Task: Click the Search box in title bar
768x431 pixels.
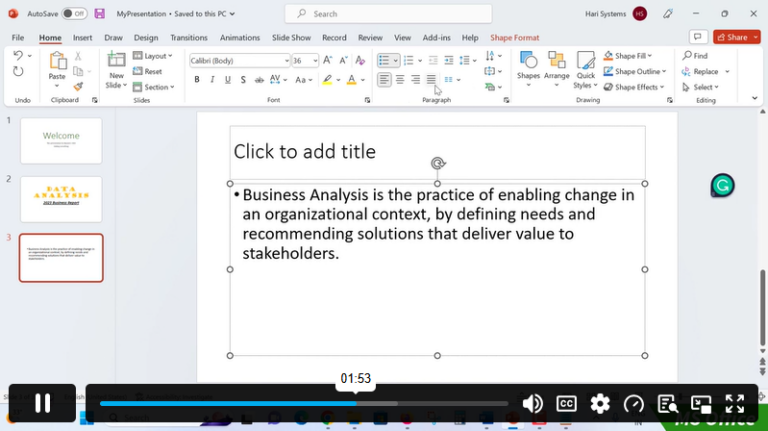Action: coord(388,14)
